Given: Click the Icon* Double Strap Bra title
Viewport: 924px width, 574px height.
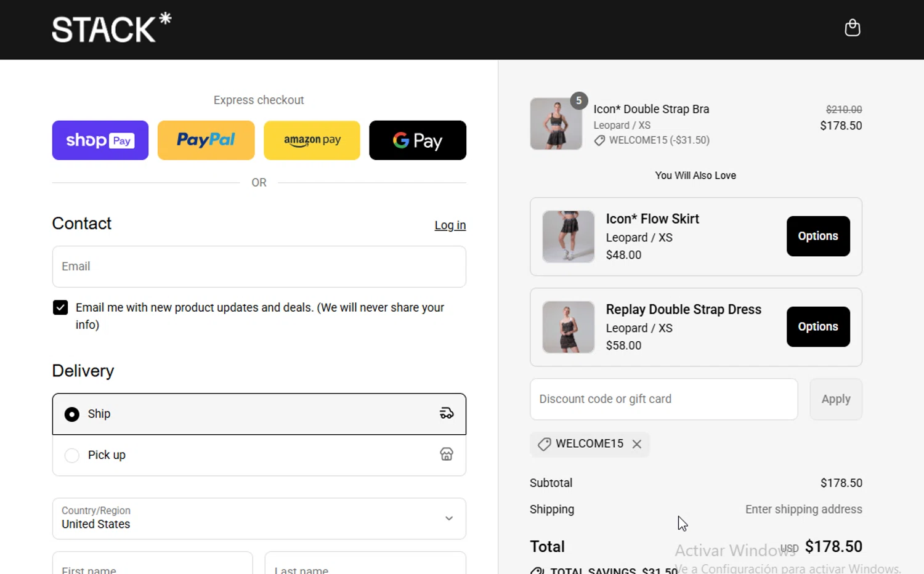Looking at the screenshot, I should [x=651, y=109].
